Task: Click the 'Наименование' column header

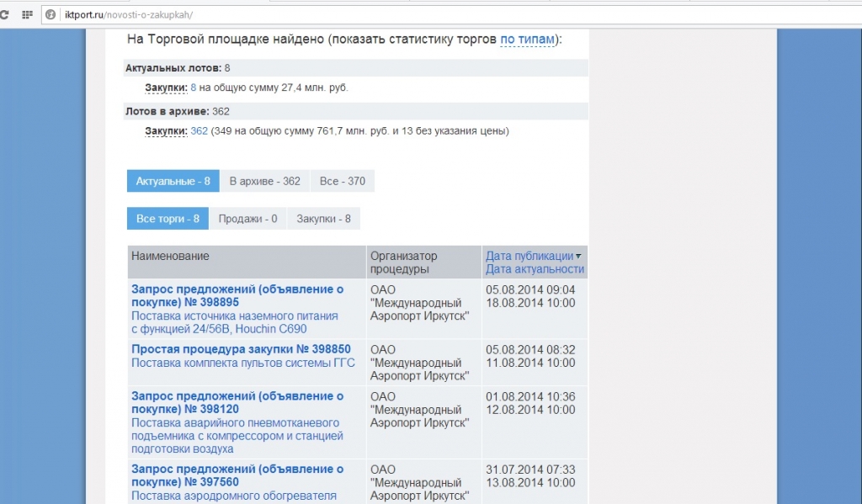Action: coord(247,263)
